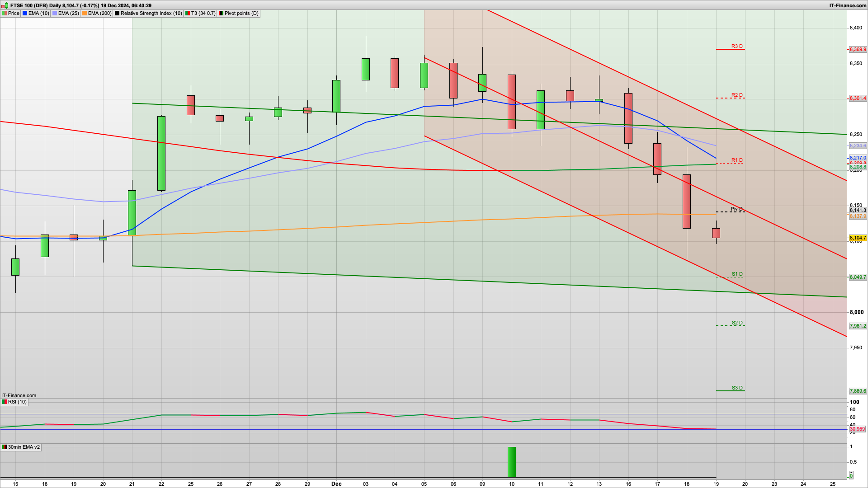
Task: Click the Dec month label on time axis
Action: (x=336, y=484)
